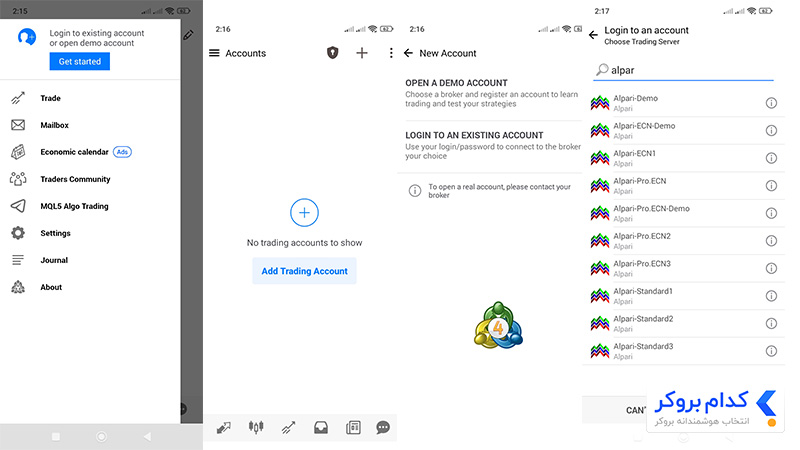The image size is (800, 450).
Task: Open news tab in bottom bar
Action: tap(353, 428)
